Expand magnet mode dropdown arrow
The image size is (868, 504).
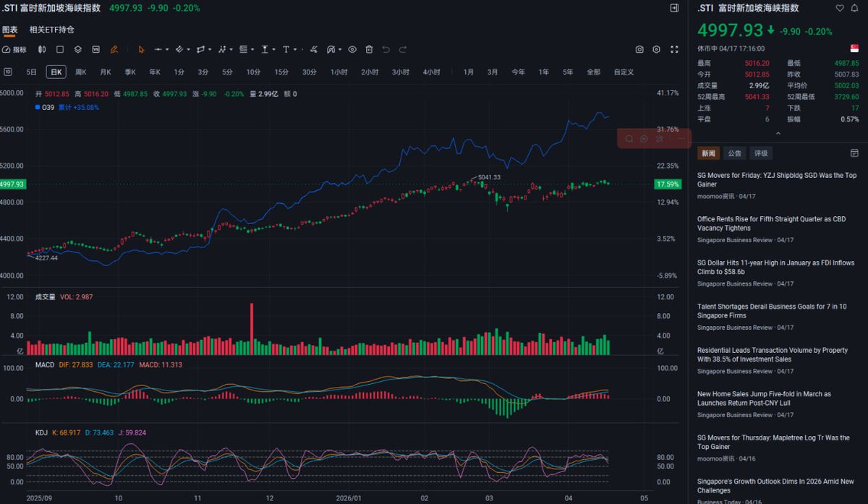point(340,50)
